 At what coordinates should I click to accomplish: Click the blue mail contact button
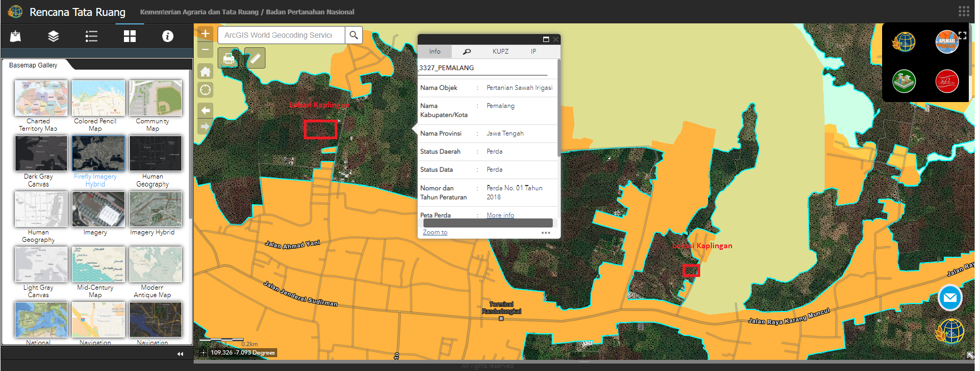pos(950,298)
